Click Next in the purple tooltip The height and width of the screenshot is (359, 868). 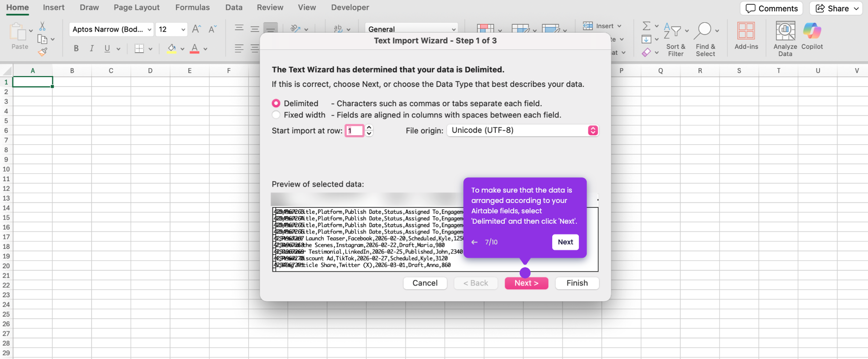[566, 242]
